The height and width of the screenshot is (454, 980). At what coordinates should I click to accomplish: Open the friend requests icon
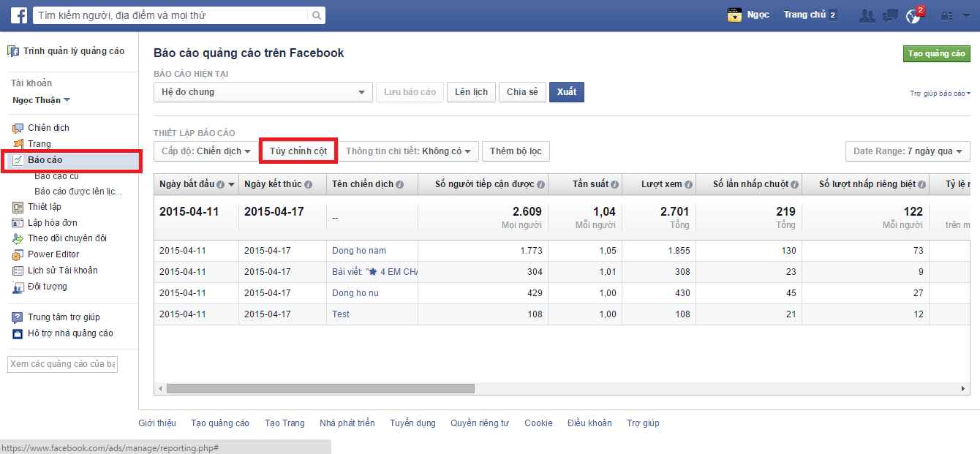click(867, 15)
